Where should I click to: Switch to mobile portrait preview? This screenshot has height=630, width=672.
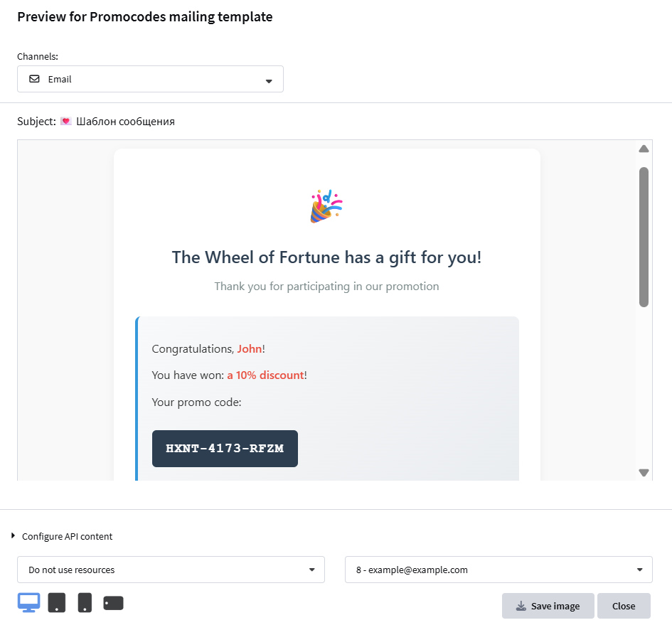[x=85, y=603]
